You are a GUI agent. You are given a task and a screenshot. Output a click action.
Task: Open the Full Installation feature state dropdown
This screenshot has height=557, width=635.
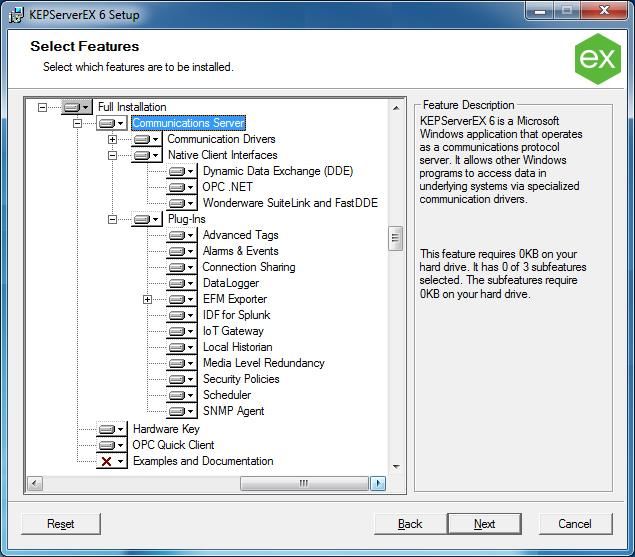[77, 107]
